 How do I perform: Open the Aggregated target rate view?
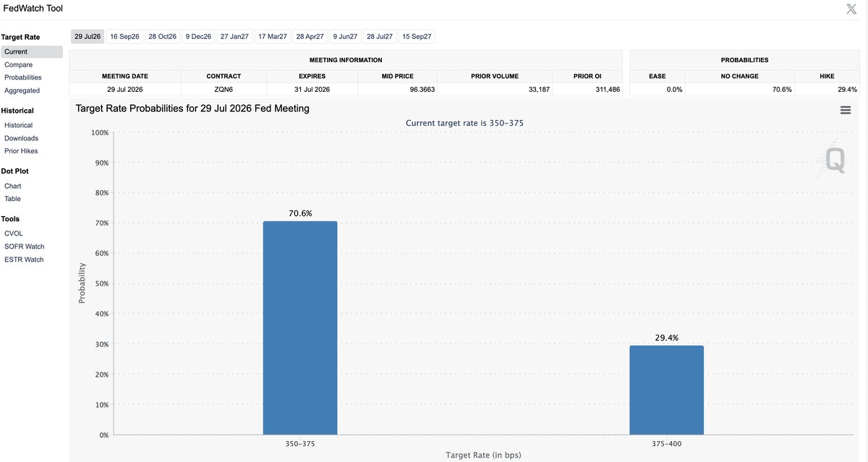pyautogui.click(x=22, y=90)
